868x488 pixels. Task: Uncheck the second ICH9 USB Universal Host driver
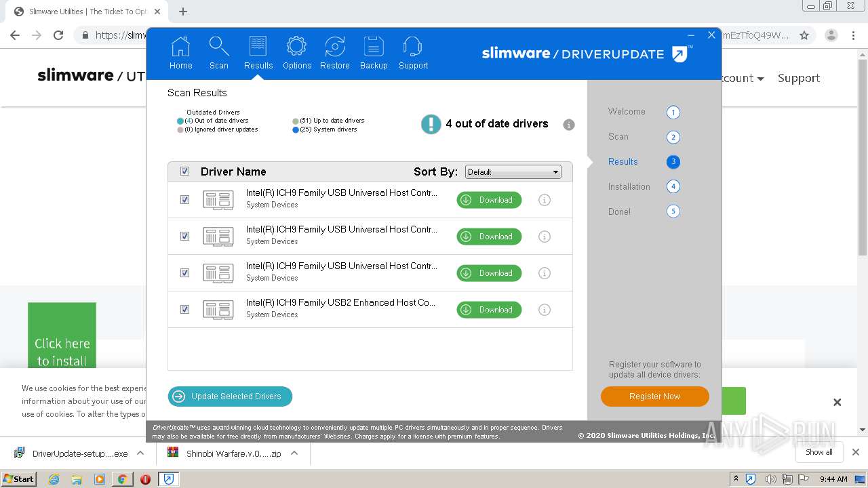[x=184, y=237]
